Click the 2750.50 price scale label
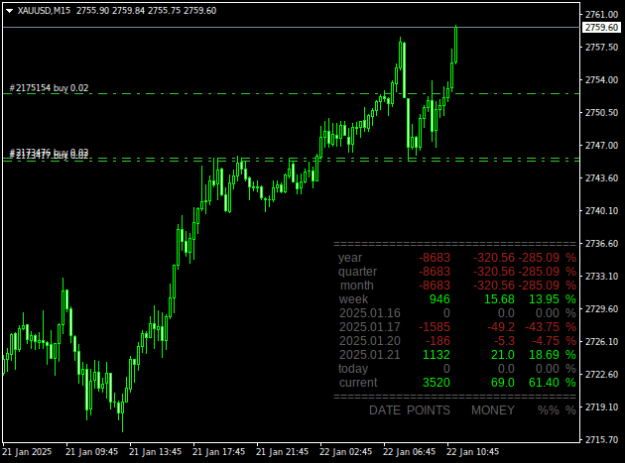The height and width of the screenshot is (463, 625). click(x=601, y=113)
